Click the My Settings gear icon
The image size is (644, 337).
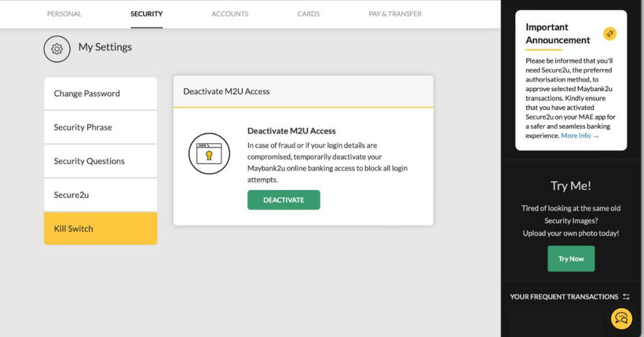coord(57,49)
